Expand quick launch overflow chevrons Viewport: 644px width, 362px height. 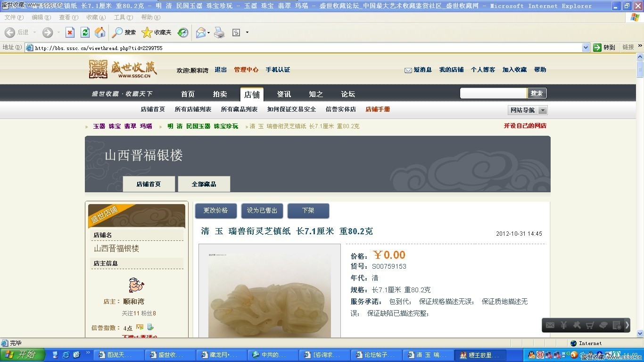point(88,353)
